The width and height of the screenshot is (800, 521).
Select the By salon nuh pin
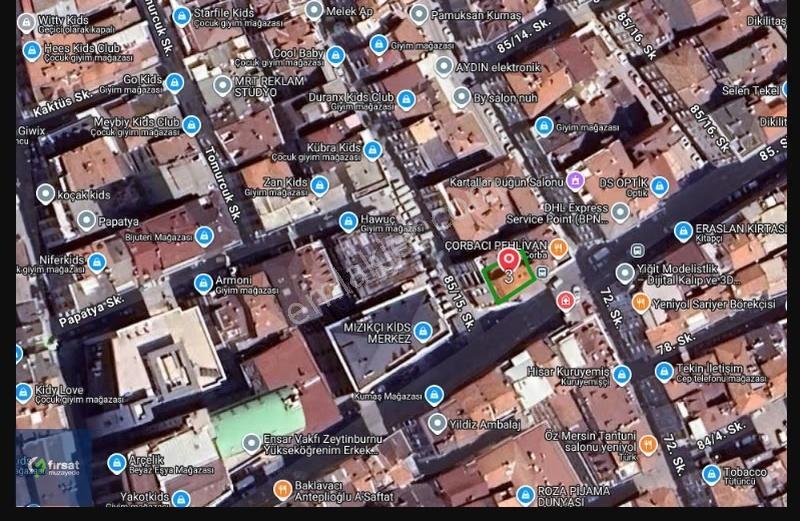(461, 97)
